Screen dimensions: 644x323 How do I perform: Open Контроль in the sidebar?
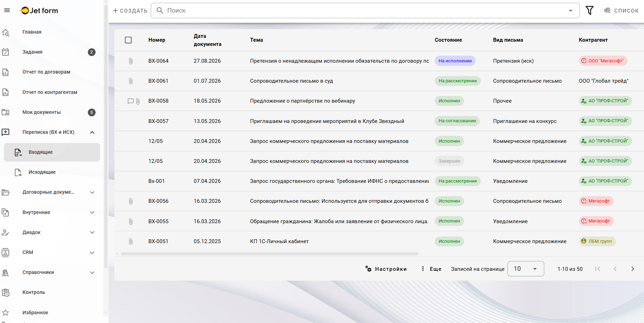[x=34, y=292]
